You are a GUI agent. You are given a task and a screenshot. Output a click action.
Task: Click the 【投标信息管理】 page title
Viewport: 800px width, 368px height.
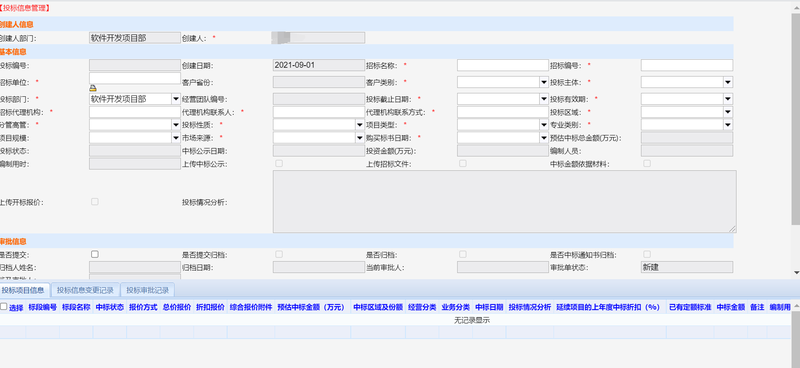25,8
